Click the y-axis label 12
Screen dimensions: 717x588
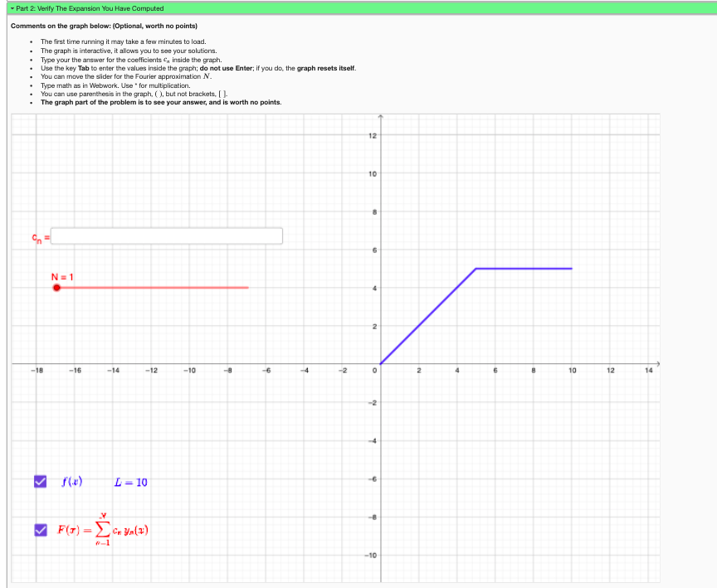pos(373,136)
